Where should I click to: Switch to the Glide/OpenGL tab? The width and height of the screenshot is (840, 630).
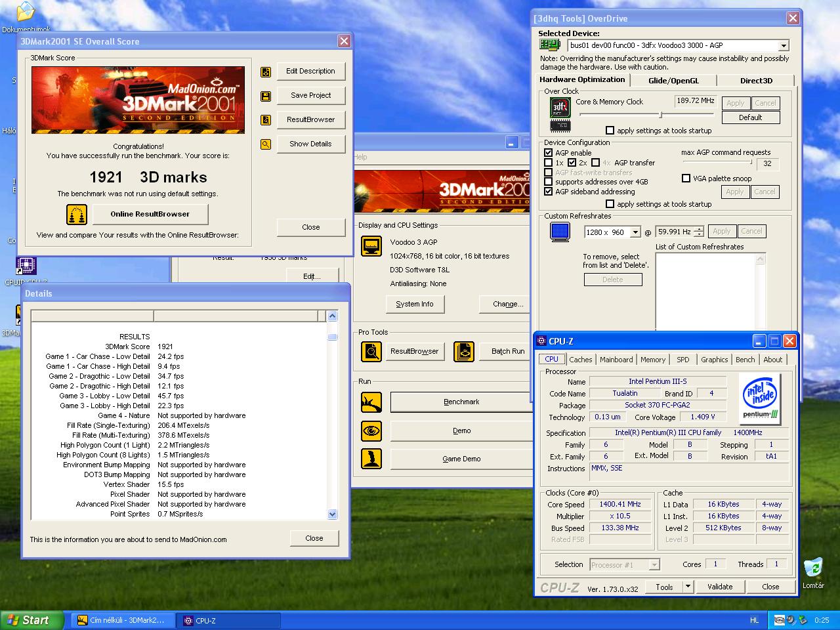pos(673,81)
